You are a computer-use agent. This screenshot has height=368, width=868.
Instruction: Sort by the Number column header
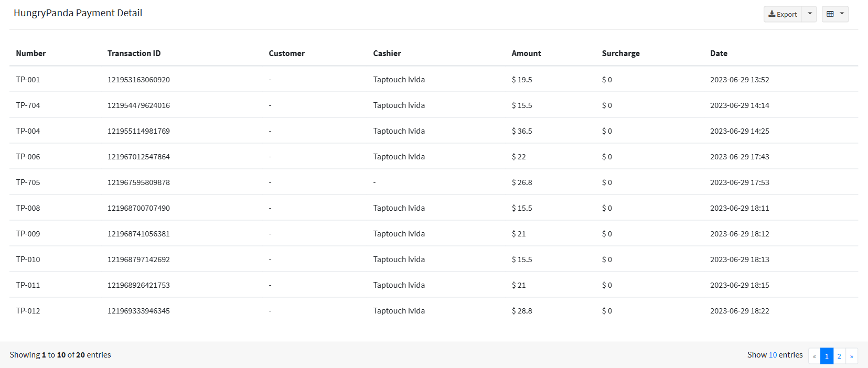pos(31,53)
